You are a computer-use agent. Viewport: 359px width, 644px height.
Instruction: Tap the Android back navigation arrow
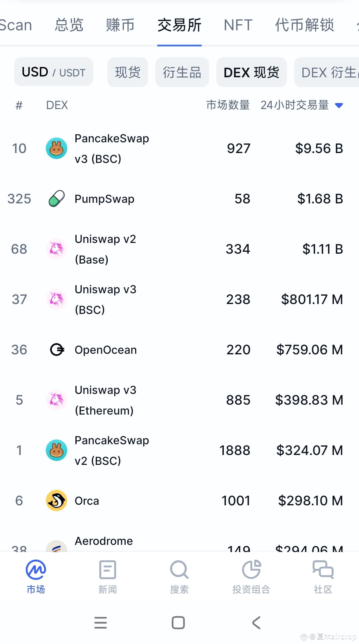256,623
